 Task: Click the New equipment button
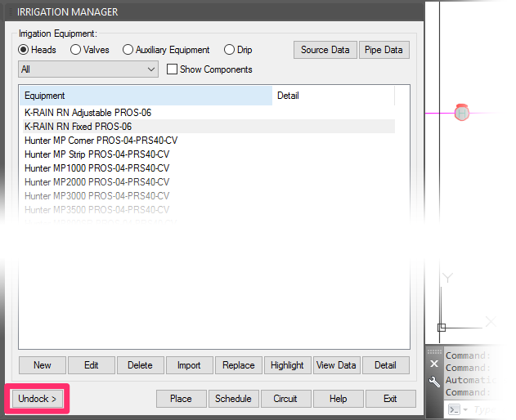click(x=43, y=365)
